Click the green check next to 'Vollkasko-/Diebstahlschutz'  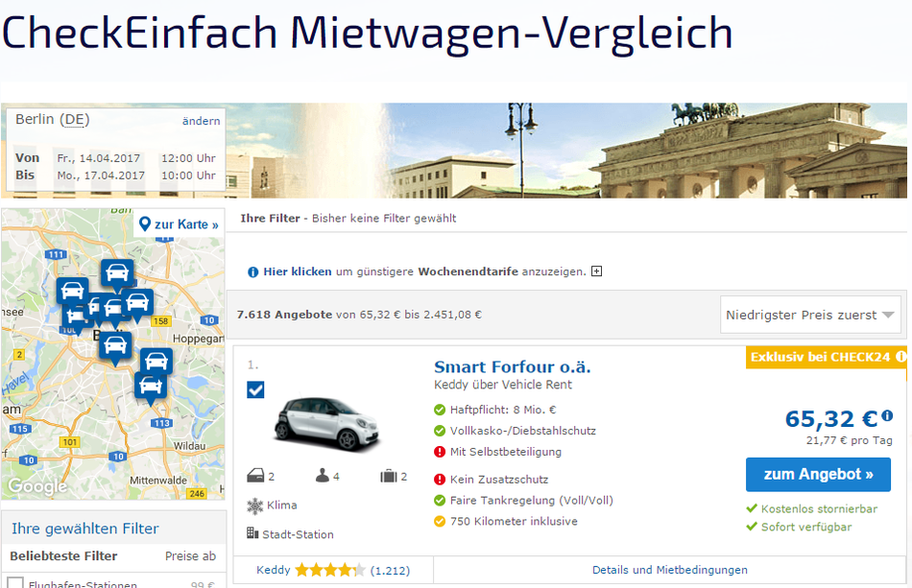(440, 431)
